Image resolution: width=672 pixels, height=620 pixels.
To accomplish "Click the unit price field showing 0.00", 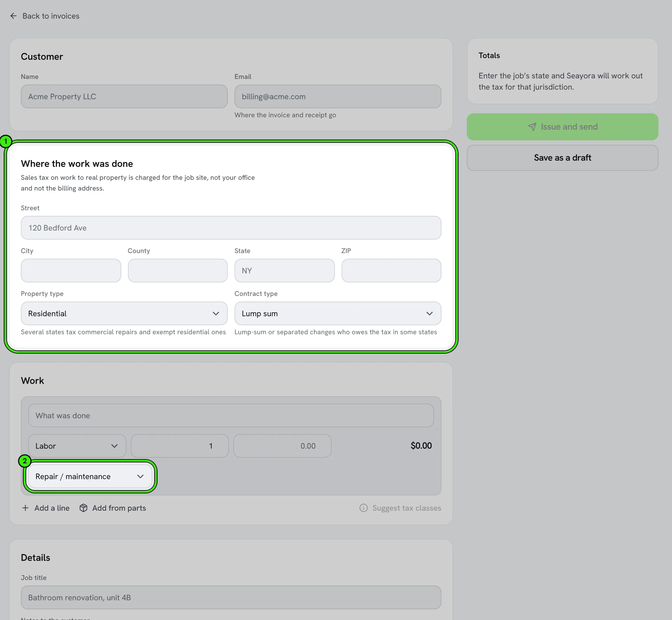I will 282,446.
